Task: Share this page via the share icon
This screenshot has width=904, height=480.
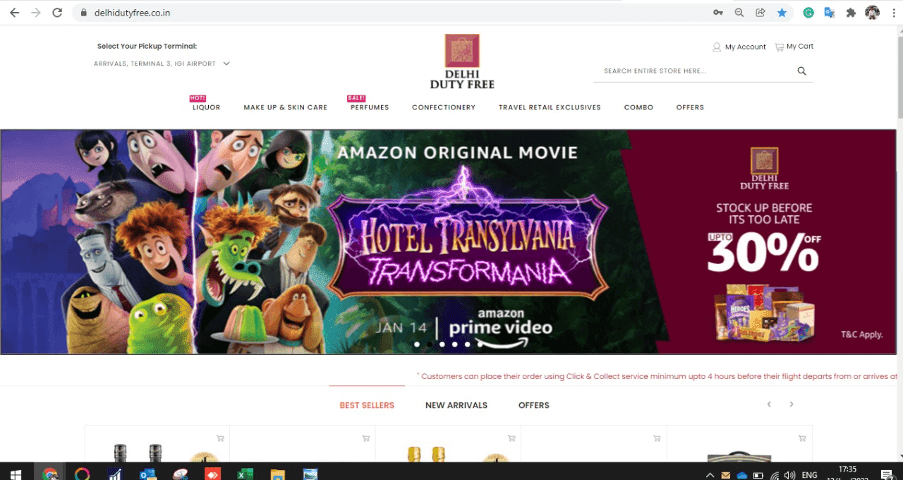Action: pyautogui.click(x=760, y=13)
